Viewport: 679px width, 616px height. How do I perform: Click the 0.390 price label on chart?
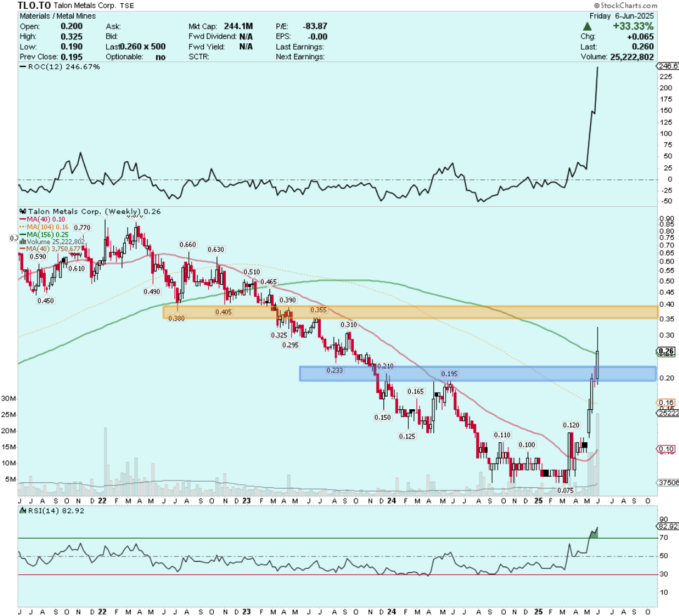[x=288, y=301]
